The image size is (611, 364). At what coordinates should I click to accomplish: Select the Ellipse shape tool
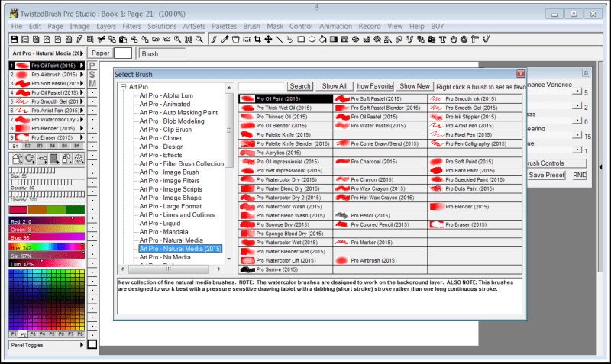coord(312,39)
